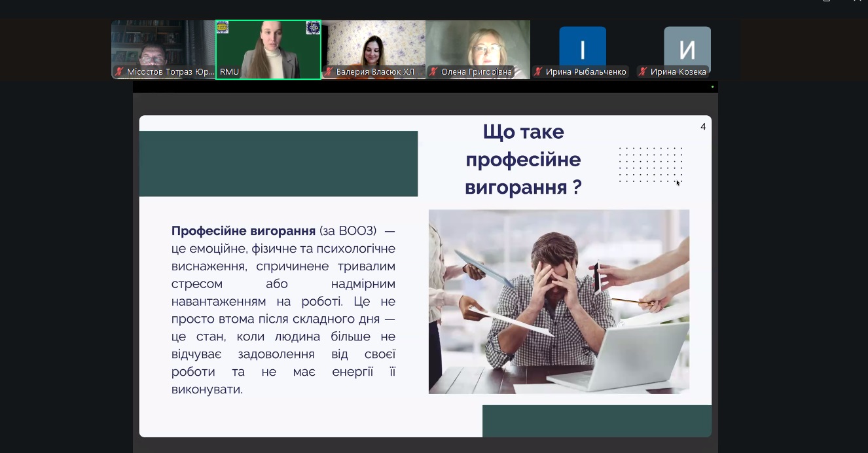Click the yellow emblem in RMU video's top-left corner

(x=223, y=27)
